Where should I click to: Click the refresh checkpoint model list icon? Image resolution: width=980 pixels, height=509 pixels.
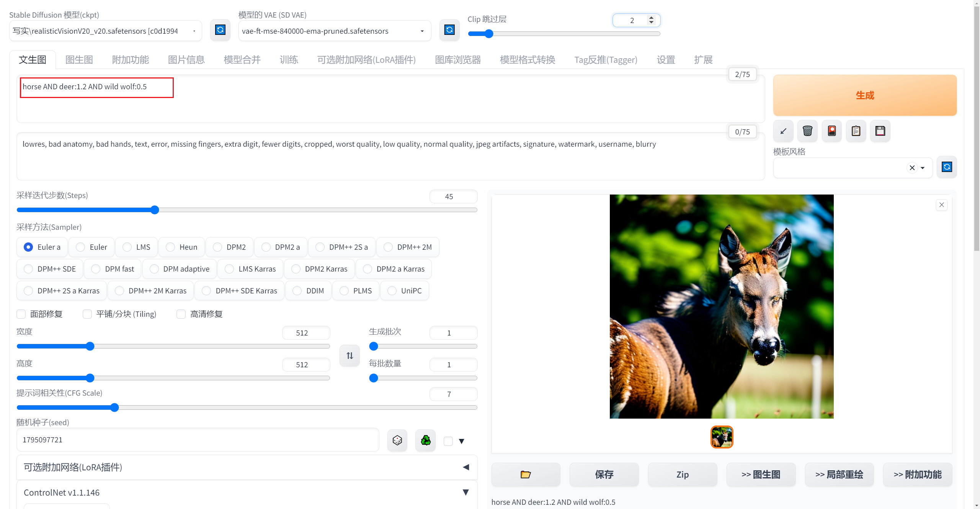[x=220, y=30]
